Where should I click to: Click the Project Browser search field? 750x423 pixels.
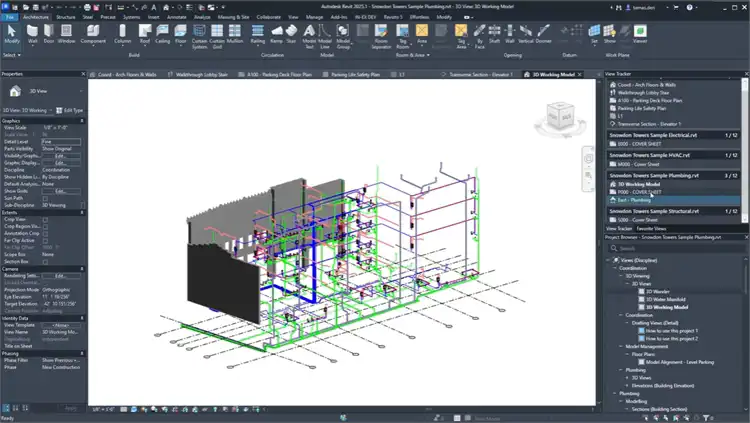(x=675, y=248)
